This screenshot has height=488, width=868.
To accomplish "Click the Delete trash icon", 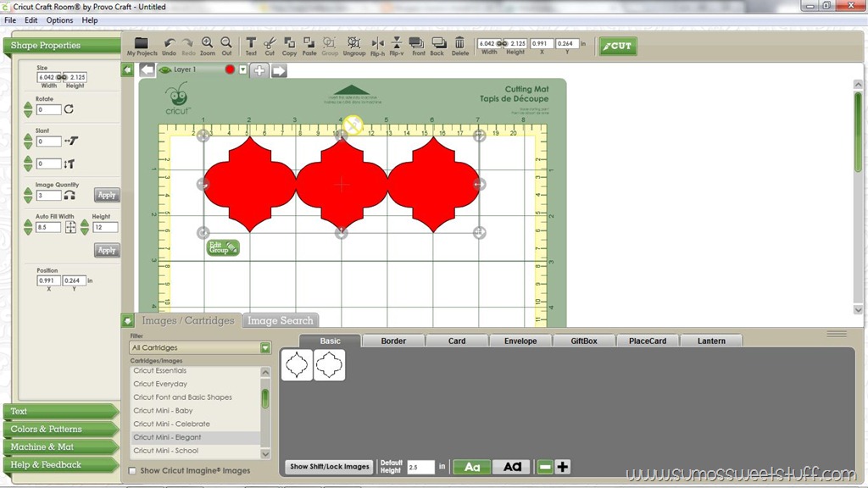I will point(459,46).
